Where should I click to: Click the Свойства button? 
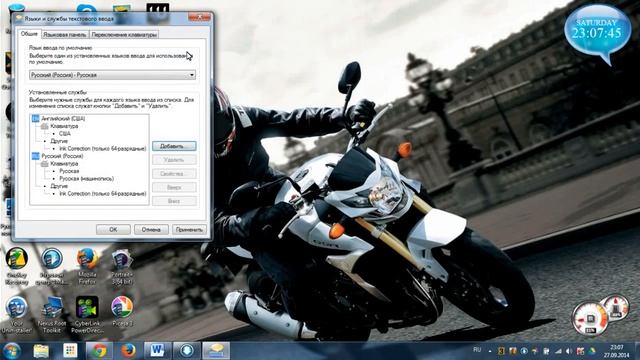[x=174, y=174]
